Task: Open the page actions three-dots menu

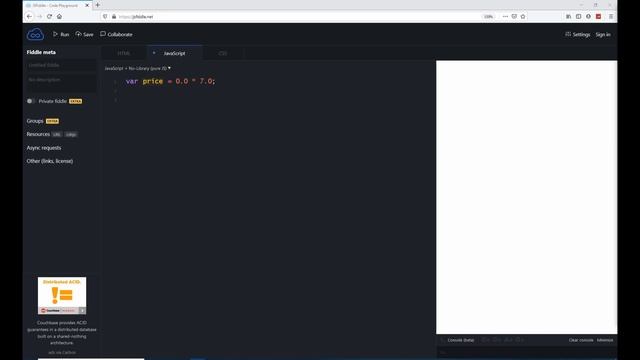Action: pyautogui.click(x=505, y=16)
